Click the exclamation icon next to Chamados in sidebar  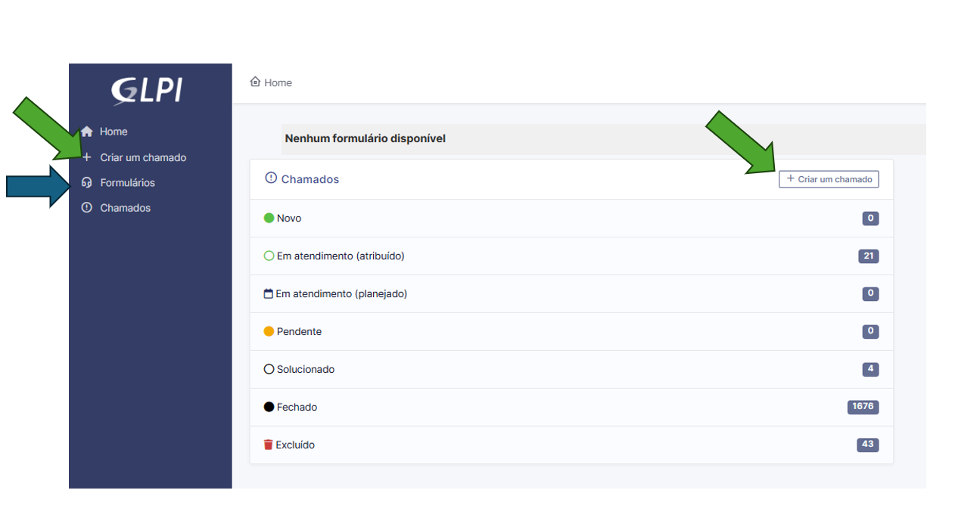point(86,207)
